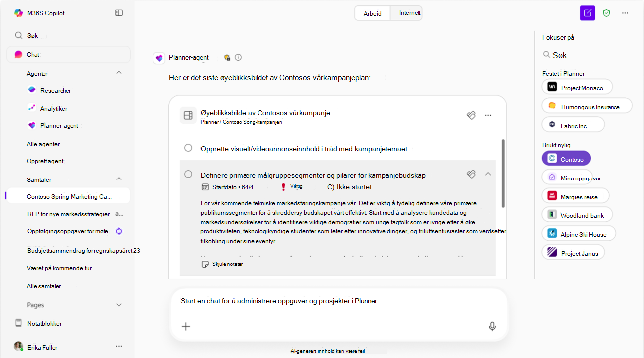
Task: Select Fabric Inc. pinned plan
Action: tap(573, 125)
